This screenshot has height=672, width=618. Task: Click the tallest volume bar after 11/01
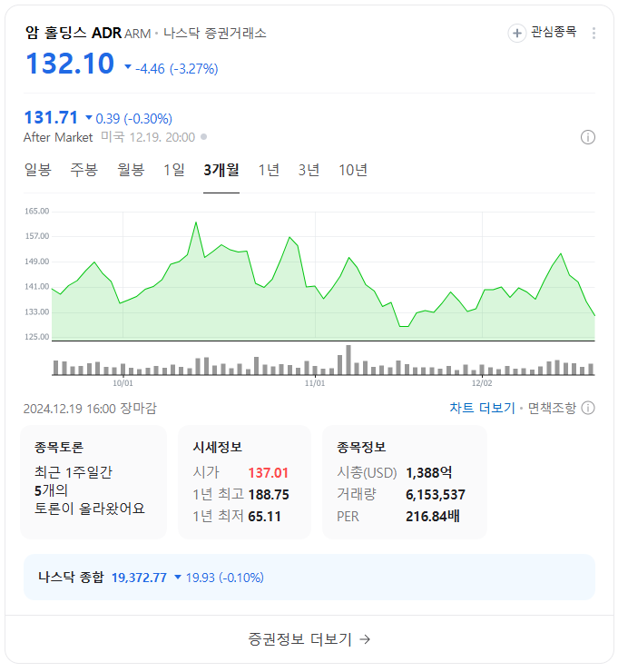pyautogui.click(x=348, y=360)
